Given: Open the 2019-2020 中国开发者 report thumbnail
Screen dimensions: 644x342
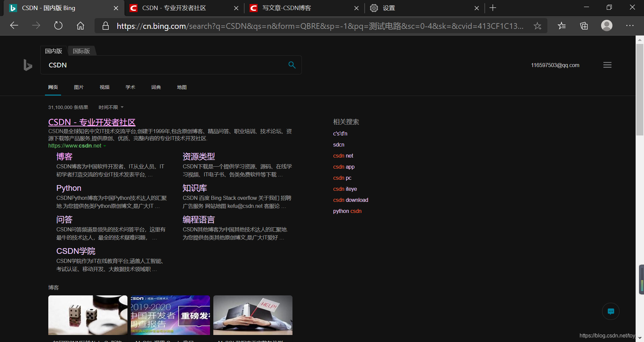Looking at the screenshot, I should [x=170, y=315].
